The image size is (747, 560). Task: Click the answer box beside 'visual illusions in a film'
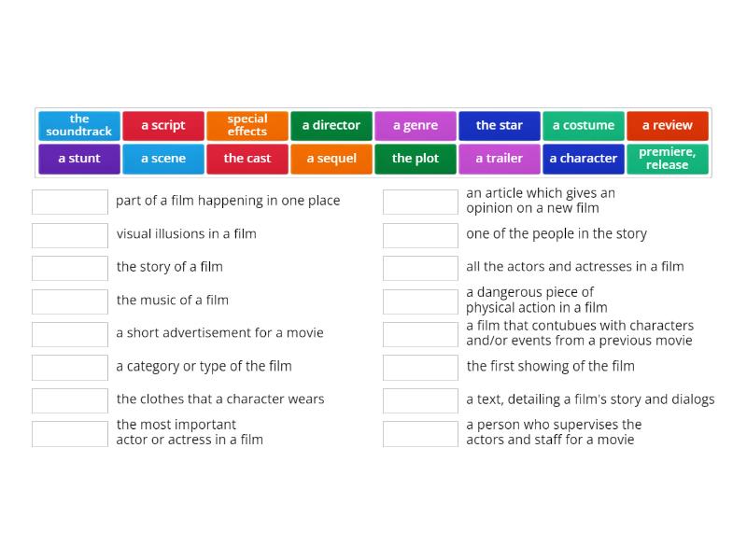(x=69, y=235)
